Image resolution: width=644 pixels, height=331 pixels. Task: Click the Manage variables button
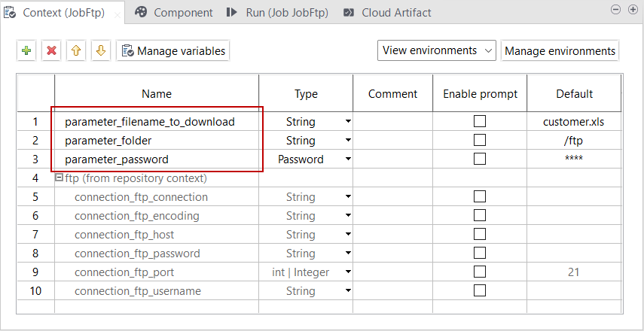pos(172,51)
